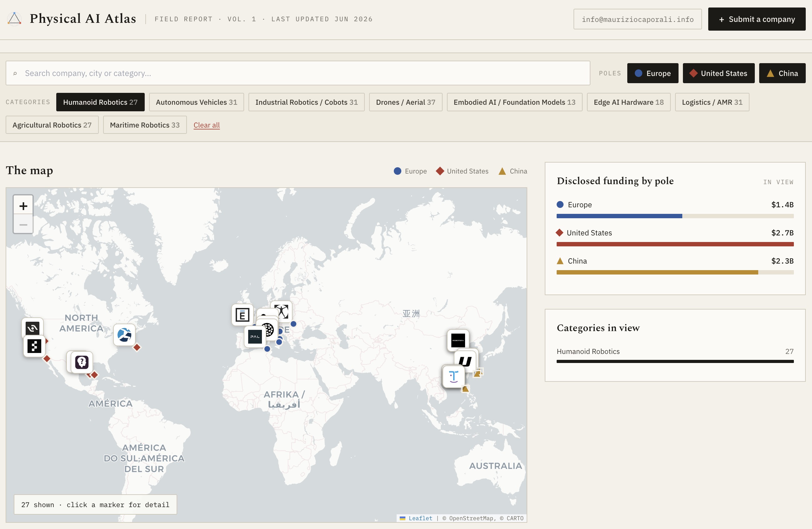This screenshot has width=812, height=529.
Task: Click the 'Categories in view' heading
Action: coord(598,328)
